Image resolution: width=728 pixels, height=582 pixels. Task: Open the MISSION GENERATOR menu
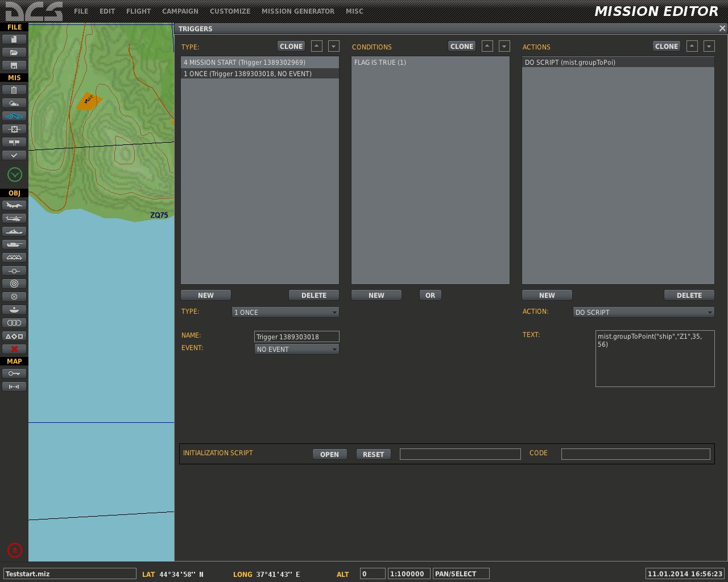tap(298, 11)
